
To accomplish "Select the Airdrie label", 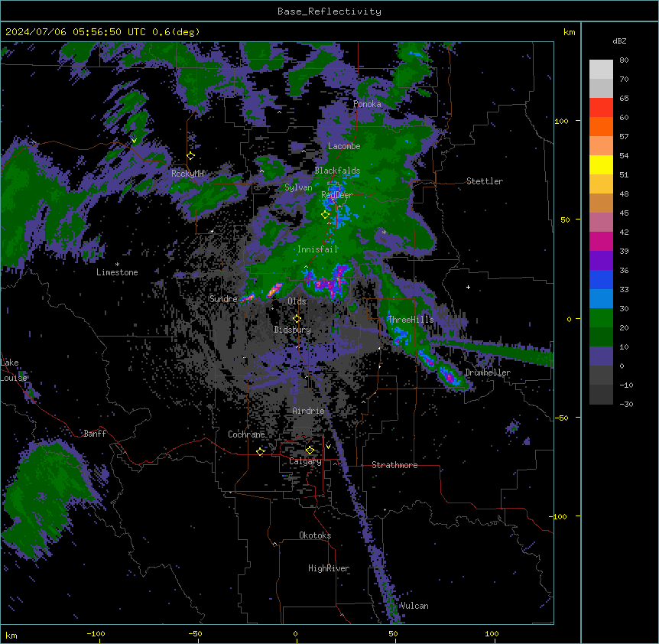I will (308, 411).
